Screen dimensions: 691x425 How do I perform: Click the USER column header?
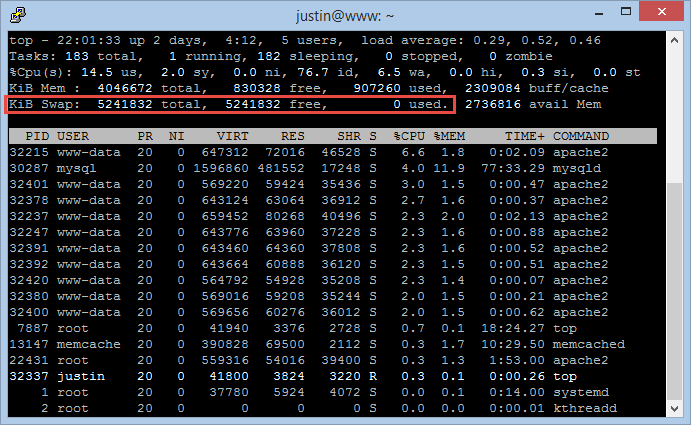click(x=73, y=136)
